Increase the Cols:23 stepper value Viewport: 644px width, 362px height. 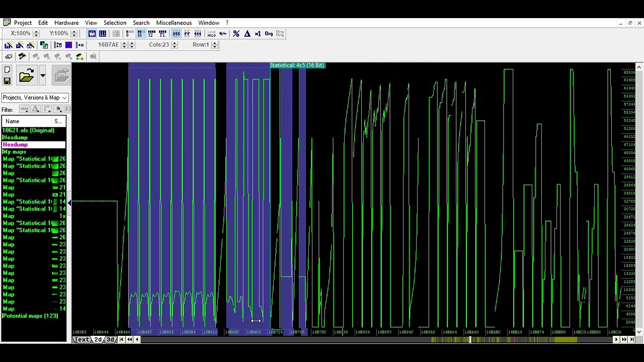175,43
